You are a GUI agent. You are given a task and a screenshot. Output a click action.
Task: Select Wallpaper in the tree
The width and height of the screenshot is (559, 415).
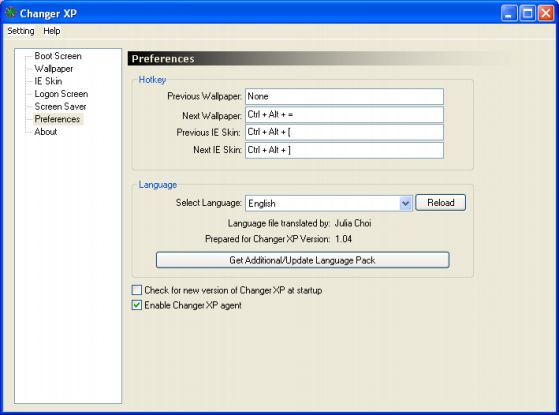point(53,68)
